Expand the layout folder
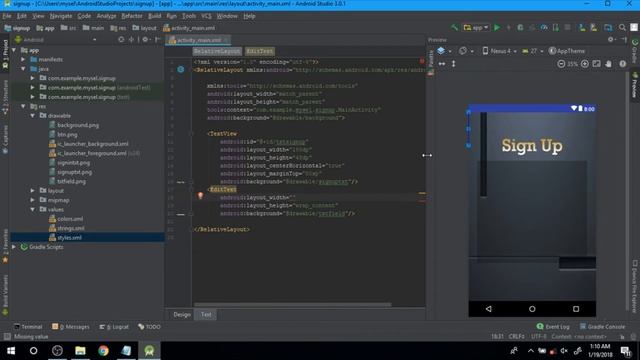640x360 pixels. 33,191
